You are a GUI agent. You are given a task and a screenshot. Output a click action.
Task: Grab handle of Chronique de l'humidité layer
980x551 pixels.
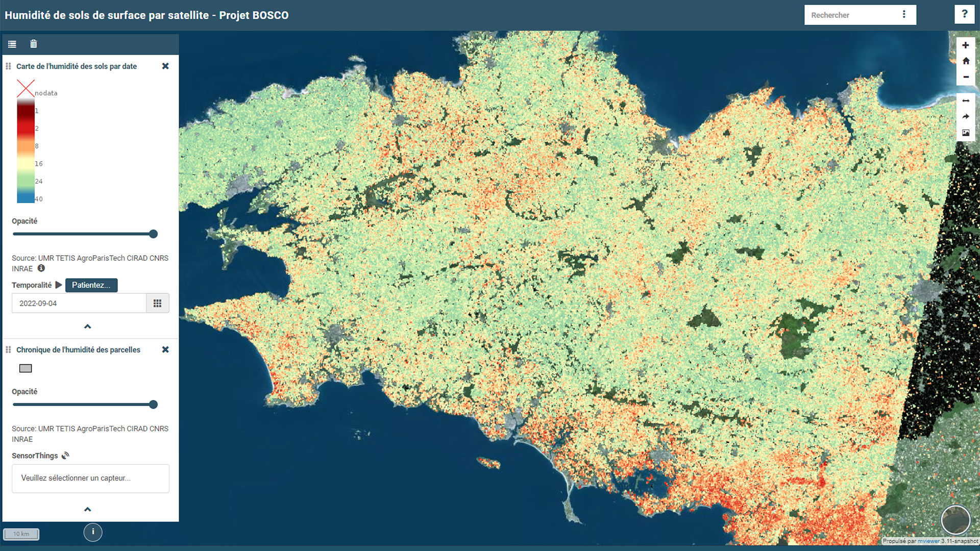8,350
